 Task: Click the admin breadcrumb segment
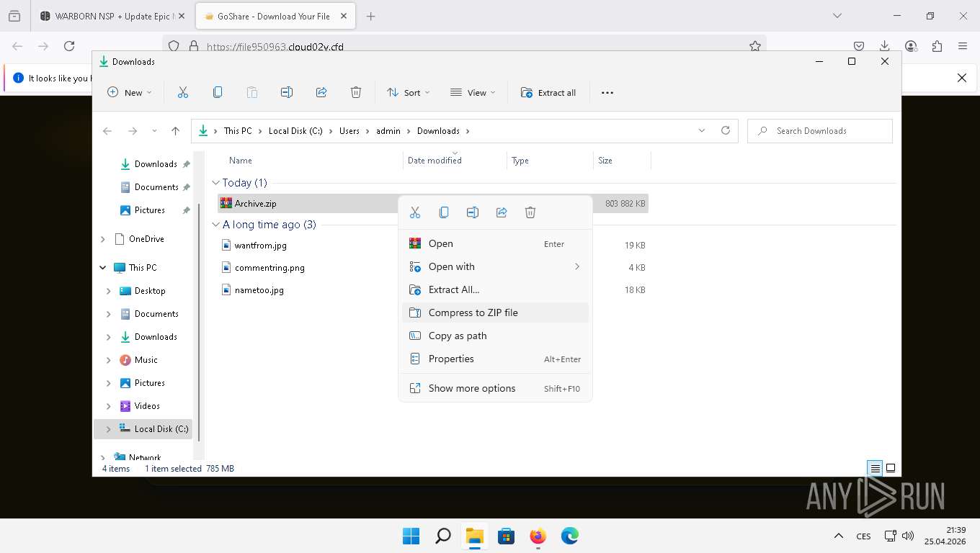[x=388, y=131]
